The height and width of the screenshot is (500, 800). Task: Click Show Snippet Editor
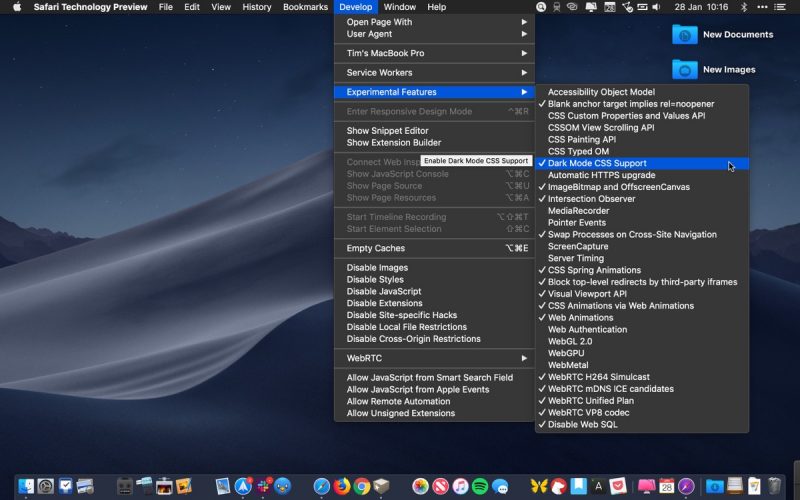tap(387, 131)
